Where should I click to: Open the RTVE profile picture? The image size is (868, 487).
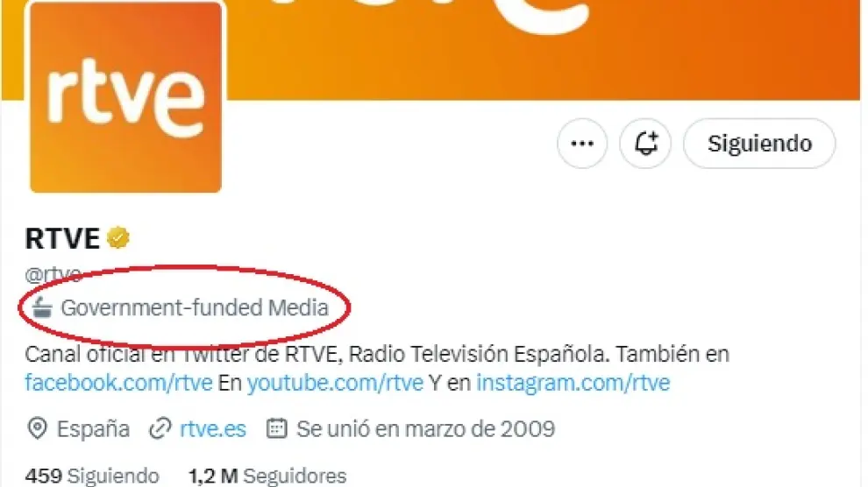tap(125, 97)
